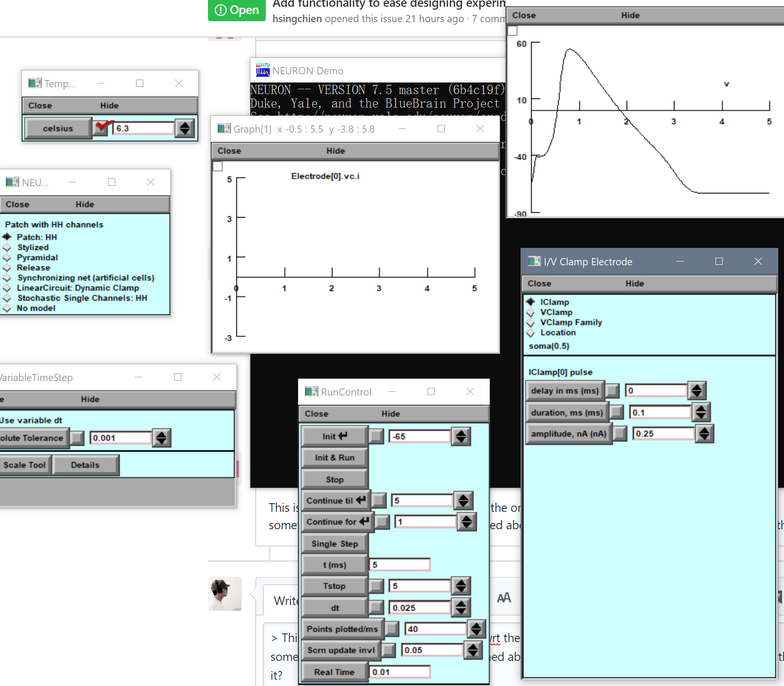Adjust celsius value with spinner arrows
This screenshot has height=686, width=784.
[x=185, y=128]
